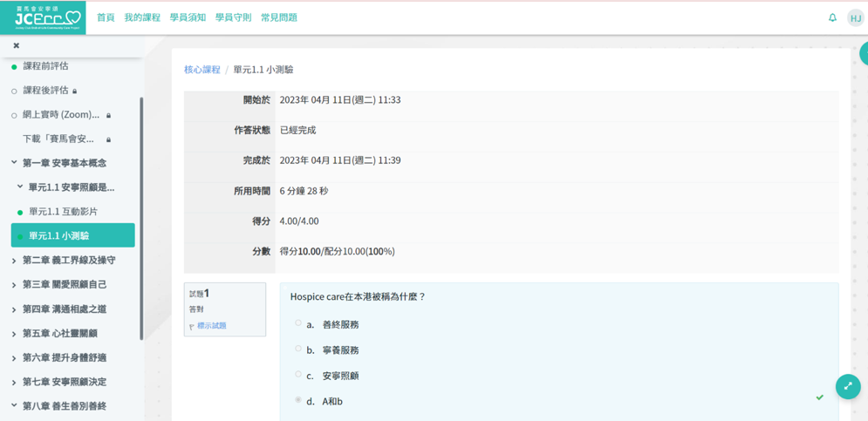Click the flag icon beside 標示試題
Image resolution: width=868 pixels, height=421 pixels.
click(x=192, y=327)
